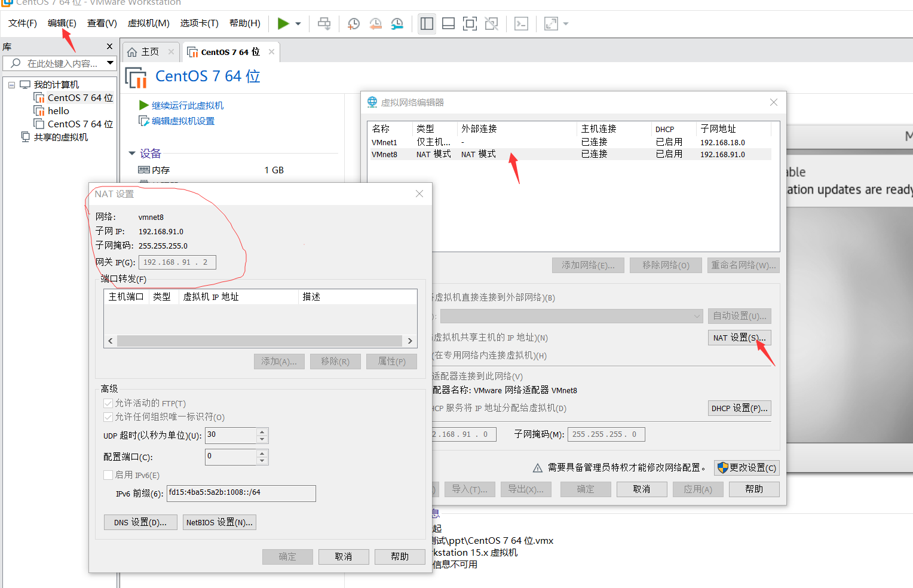Screen dimensions: 913x588
Task: Select the hello virtual machine
Action: click(x=59, y=111)
